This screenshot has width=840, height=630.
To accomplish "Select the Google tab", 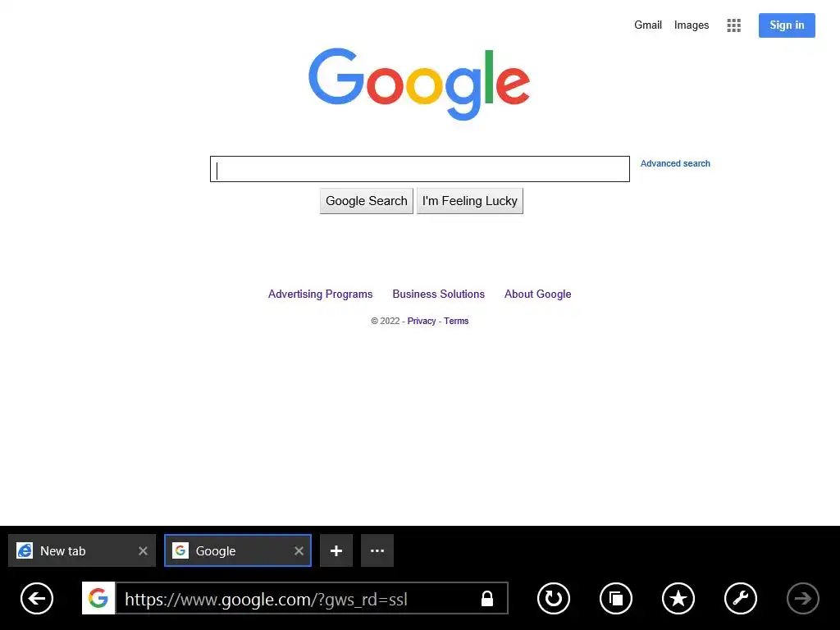I will click(x=238, y=550).
